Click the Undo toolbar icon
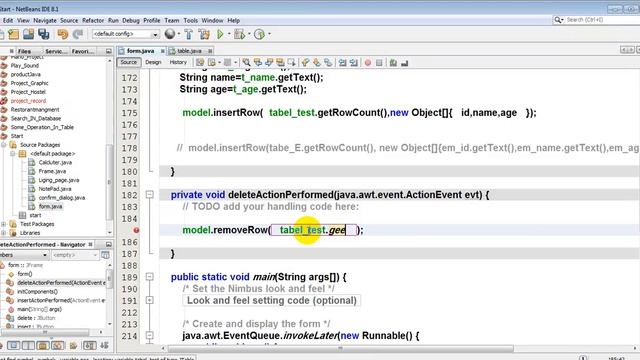Viewport: 640px width, 360px height. pos(62,34)
